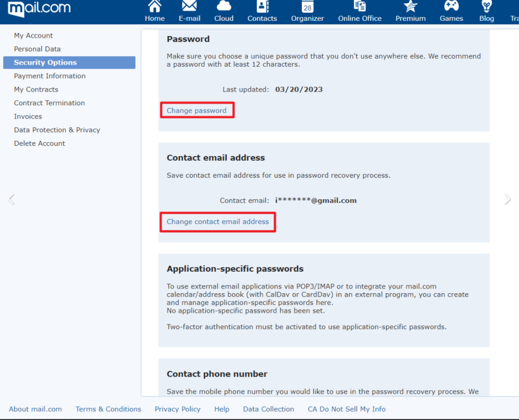Open About mail.com footer link
Image resolution: width=519 pixels, height=420 pixels.
coord(36,409)
